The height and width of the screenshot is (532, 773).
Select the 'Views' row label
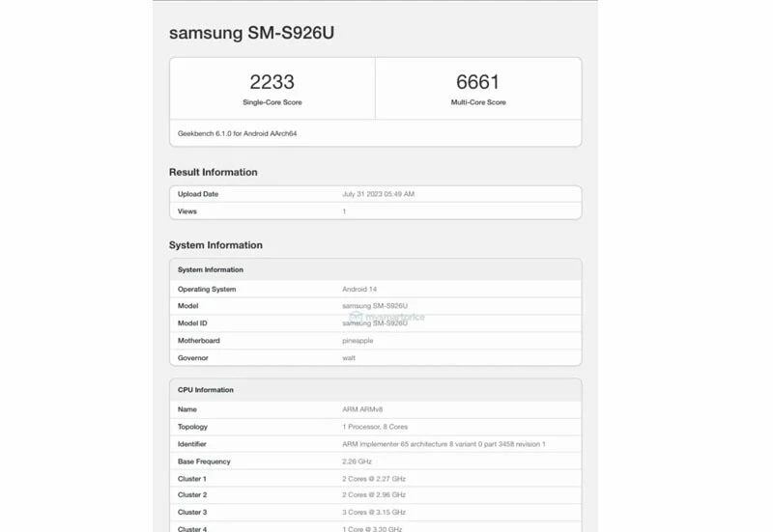186,211
